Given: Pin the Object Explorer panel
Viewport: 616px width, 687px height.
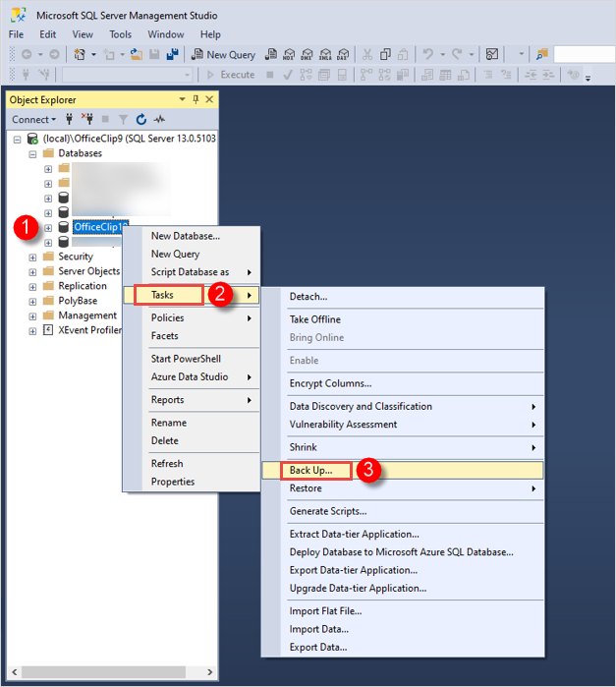Looking at the screenshot, I should 196,99.
